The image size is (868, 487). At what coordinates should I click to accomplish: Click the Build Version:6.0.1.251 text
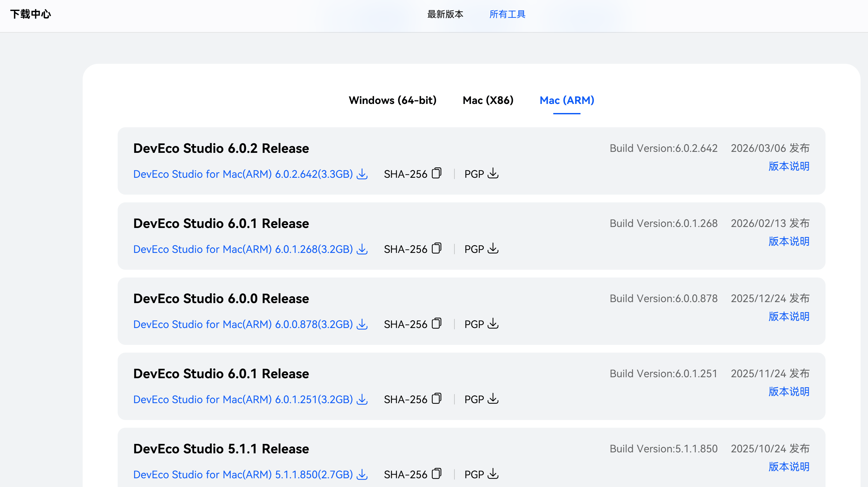point(663,373)
